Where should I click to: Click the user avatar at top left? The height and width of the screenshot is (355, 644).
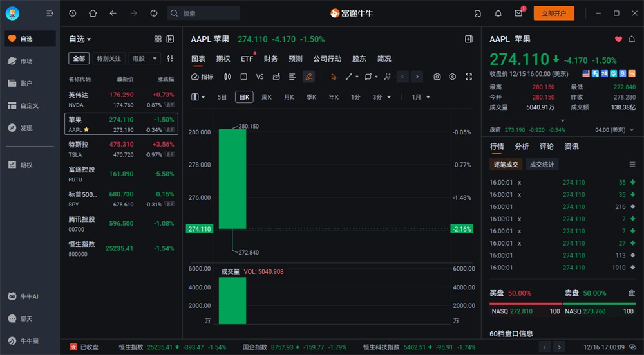pyautogui.click(x=12, y=14)
